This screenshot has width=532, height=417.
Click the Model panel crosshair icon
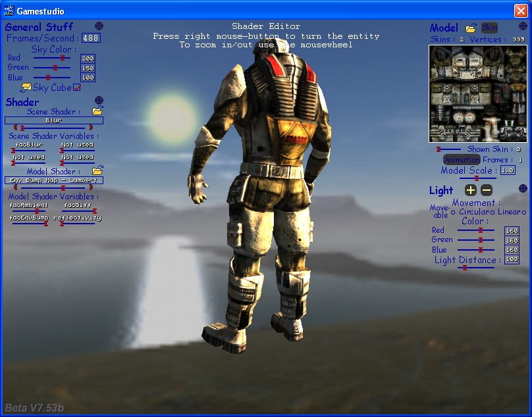pos(523,26)
